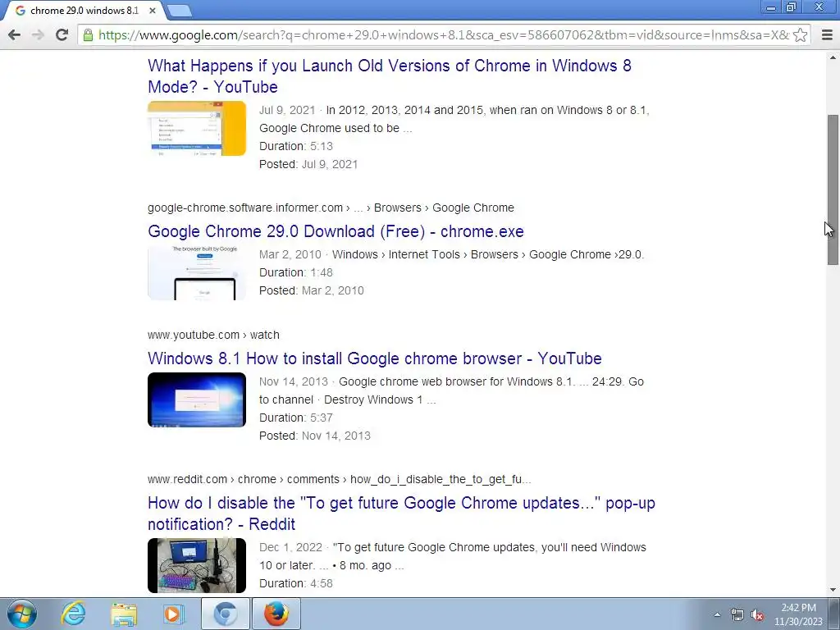This screenshot has width=840, height=630.
Task: Click the scrollbar down arrow
Action: click(833, 591)
